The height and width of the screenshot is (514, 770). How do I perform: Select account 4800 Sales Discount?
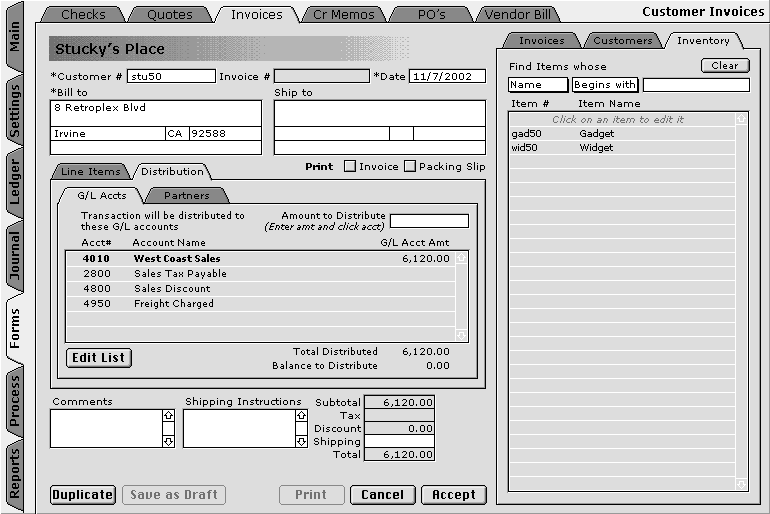[x=260, y=289]
